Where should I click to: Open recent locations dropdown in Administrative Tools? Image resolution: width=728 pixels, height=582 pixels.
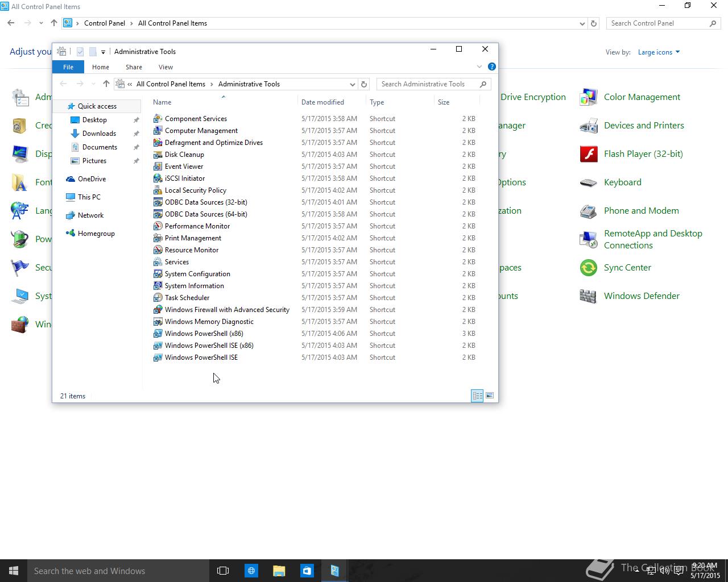pyautogui.click(x=93, y=84)
